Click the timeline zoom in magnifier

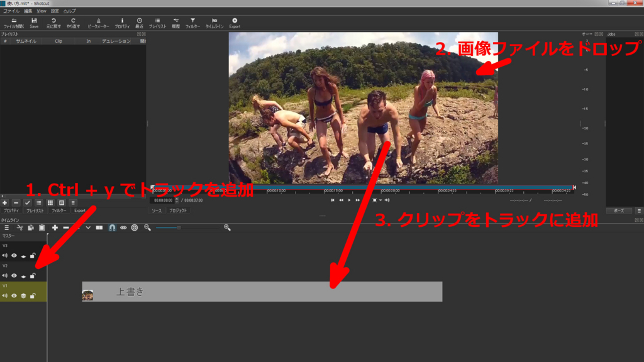(227, 228)
